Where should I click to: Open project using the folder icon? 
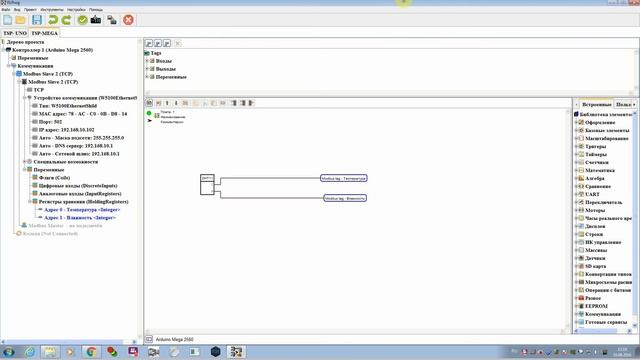click(x=20, y=20)
